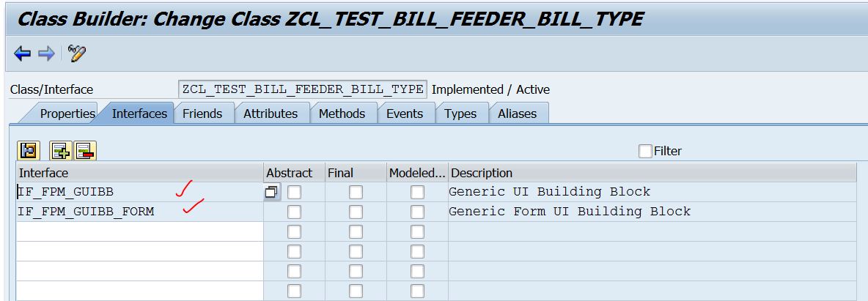Screen dimensions: 868x301
Task: Click the insert row icon
Action: (60, 151)
